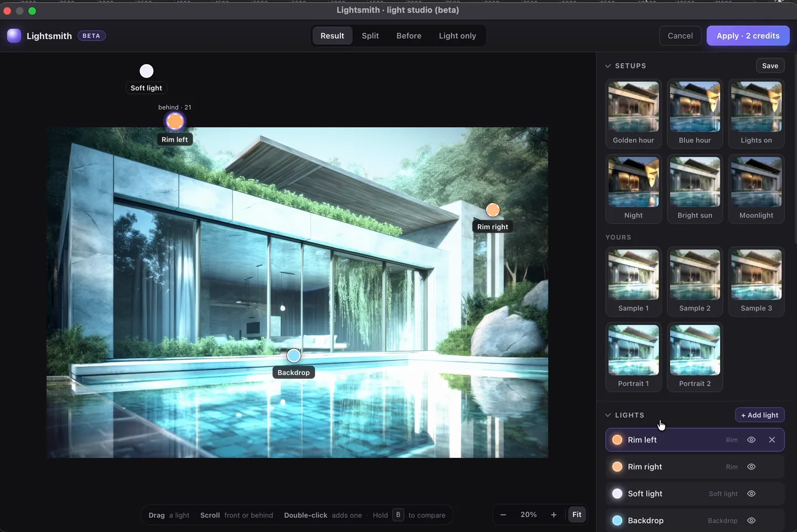797x532 pixels.
Task: Switch to the Split view tab
Action: coord(370,36)
